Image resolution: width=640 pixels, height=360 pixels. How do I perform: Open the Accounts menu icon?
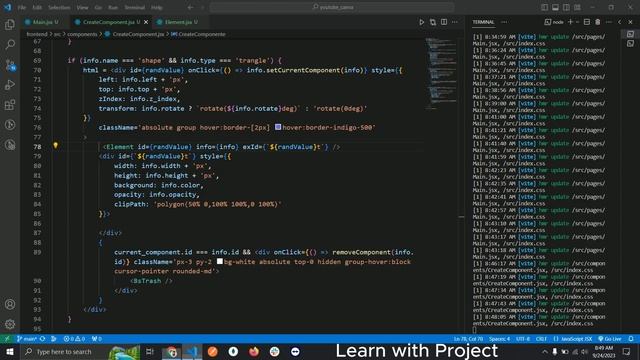point(10,304)
